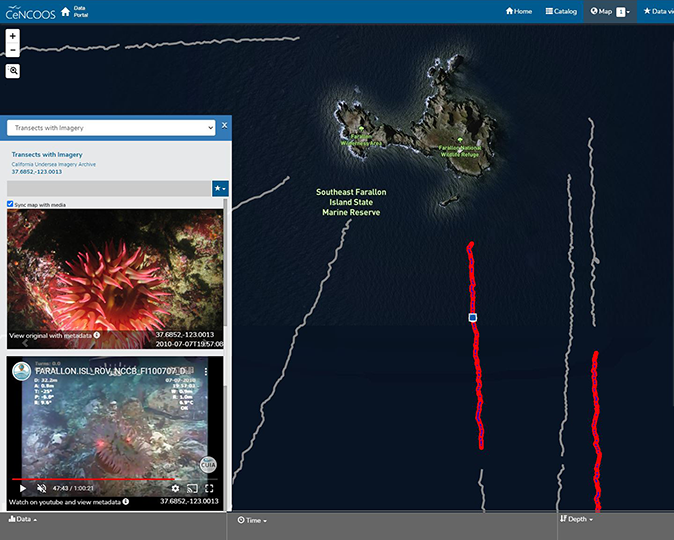Viewport: 674px width, 540px height.
Task: Go to previous image arrow on photo
Action: (25, 343)
